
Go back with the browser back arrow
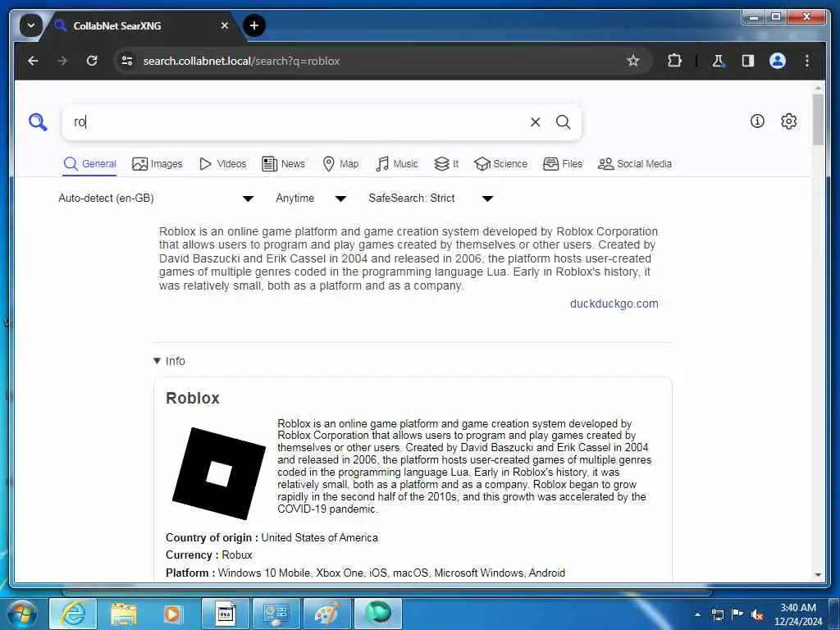coord(33,61)
